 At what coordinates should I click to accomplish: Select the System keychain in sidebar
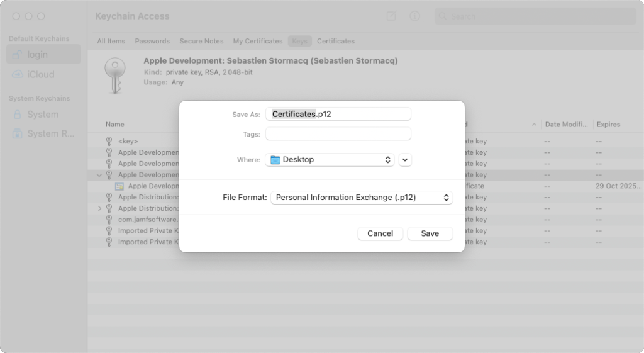click(x=43, y=115)
